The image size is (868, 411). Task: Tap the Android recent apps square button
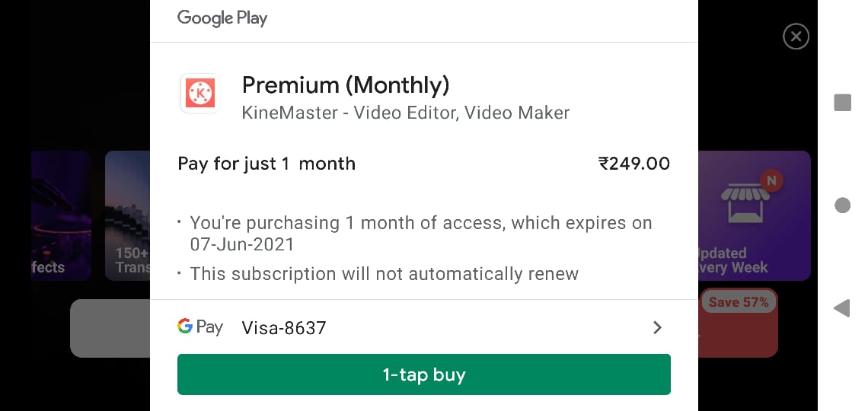tap(842, 102)
